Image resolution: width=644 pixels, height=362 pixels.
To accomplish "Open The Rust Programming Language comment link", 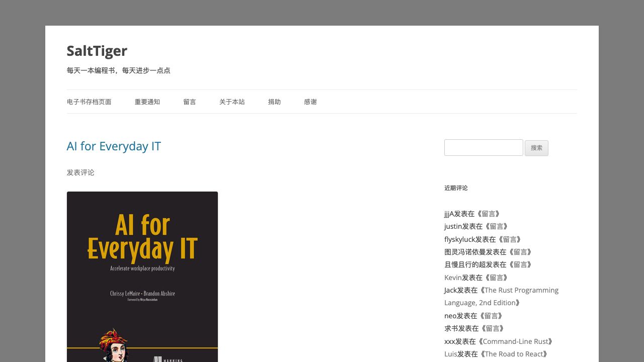I will click(521, 291).
